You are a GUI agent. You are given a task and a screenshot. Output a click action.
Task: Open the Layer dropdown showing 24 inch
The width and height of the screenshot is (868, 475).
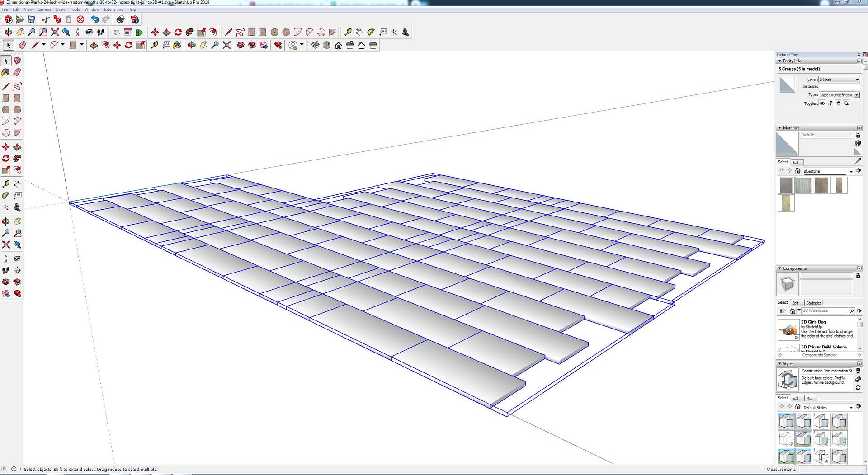click(x=839, y=80)
